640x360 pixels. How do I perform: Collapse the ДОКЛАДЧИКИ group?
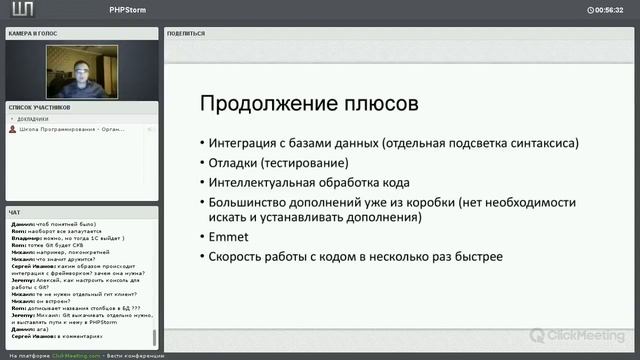(x=12, y=119)
